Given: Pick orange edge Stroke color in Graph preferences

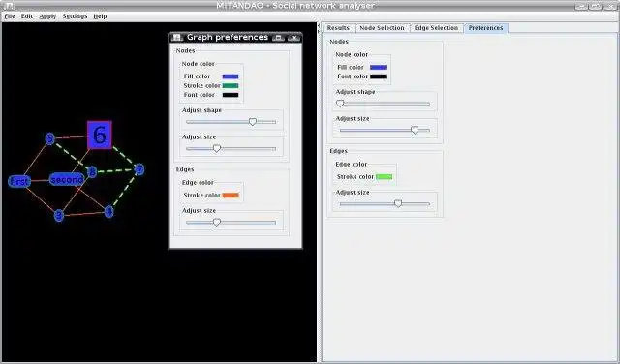Looking at the screenshot, I should click(x=231, y=196).
